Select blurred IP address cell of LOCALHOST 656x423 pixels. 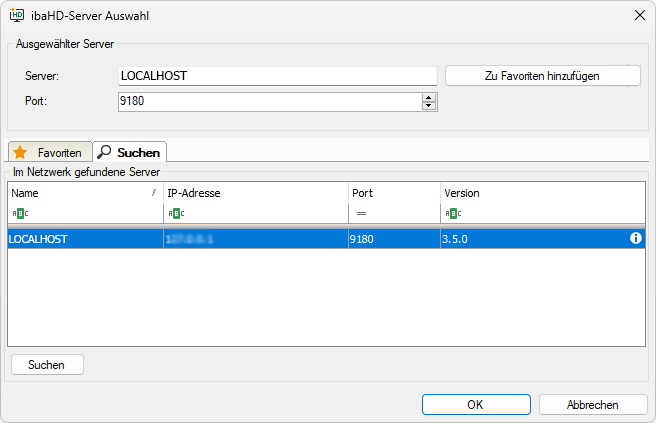[256, 239]
